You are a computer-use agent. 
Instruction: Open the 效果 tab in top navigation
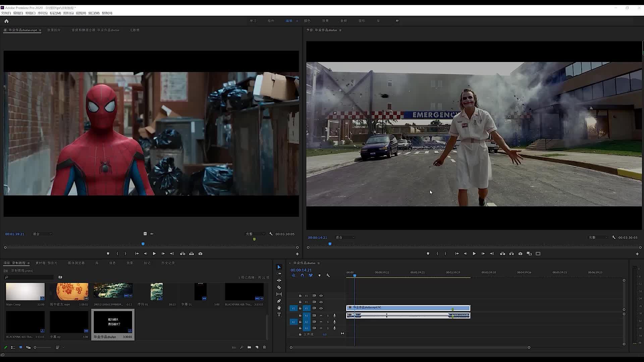tap(325, 21)
